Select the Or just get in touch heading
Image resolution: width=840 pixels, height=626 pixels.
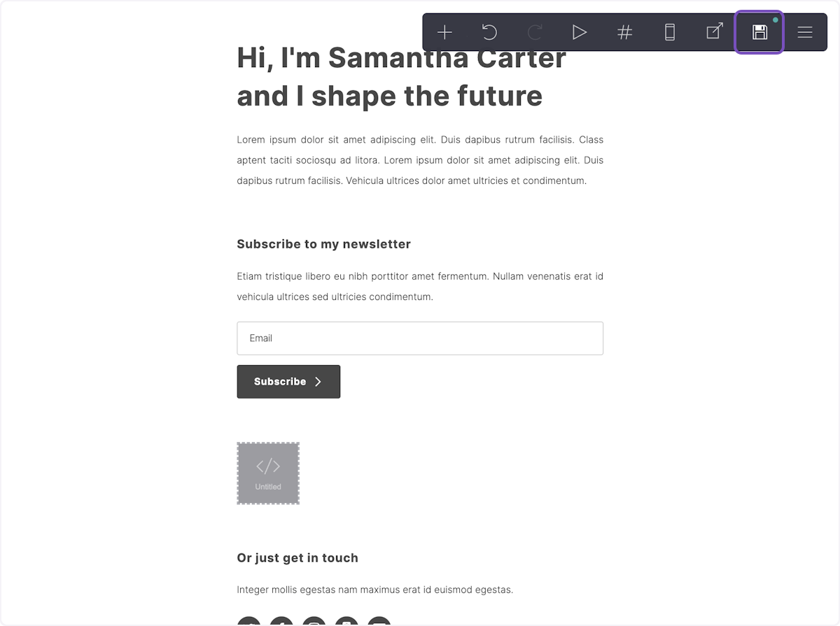coord(297,557)
